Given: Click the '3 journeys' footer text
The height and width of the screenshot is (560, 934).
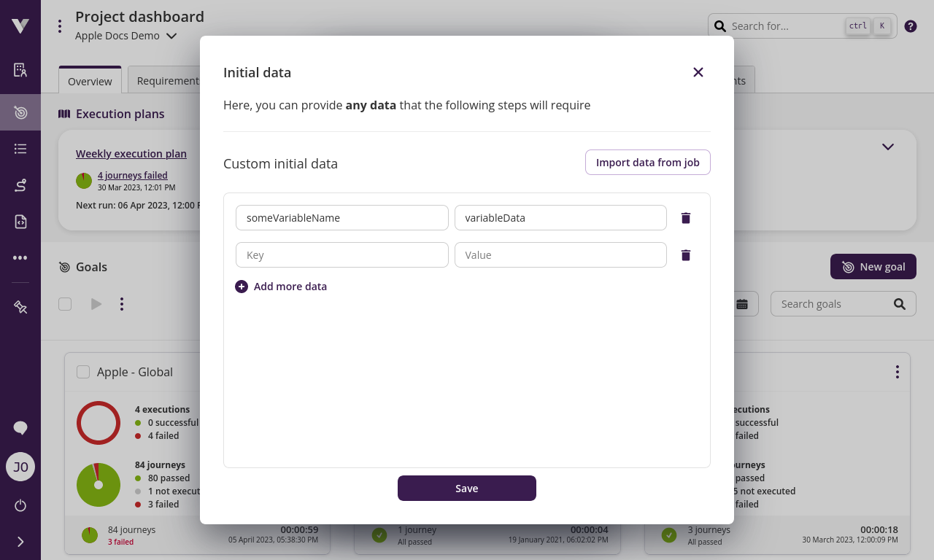Looking at the screenshot, I should pyautogui.click(x=709, y=530).
